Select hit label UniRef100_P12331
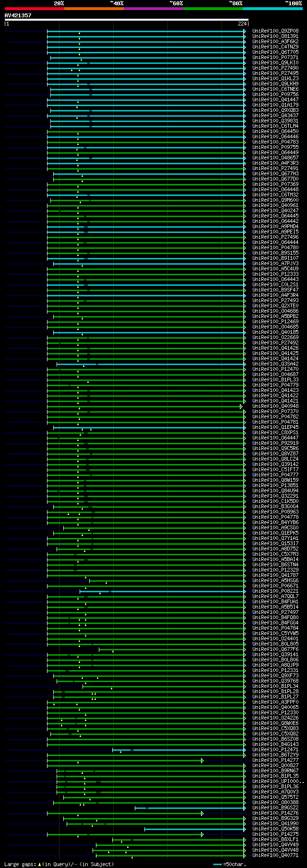Viewport: 307px width, 868px height. point(275,671)
